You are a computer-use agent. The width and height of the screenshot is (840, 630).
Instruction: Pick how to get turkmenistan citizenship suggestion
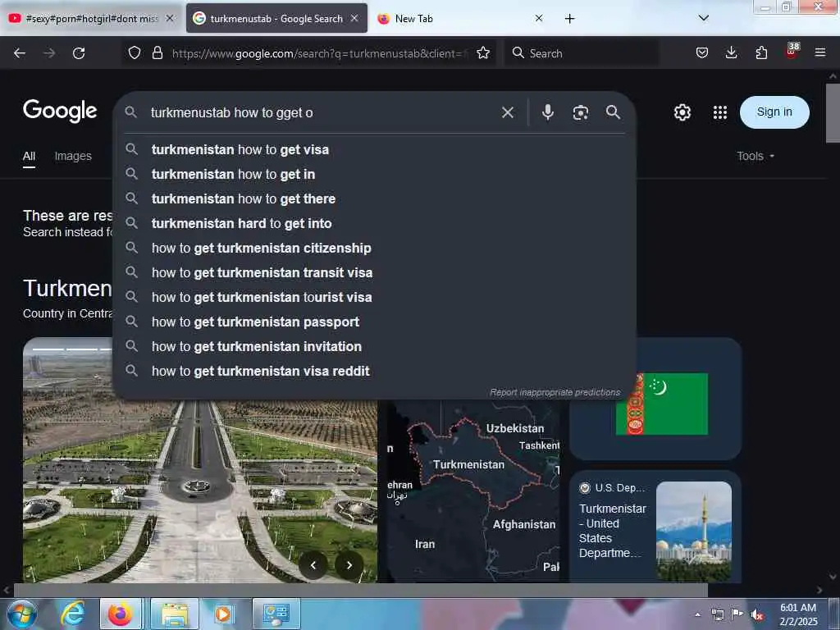[374, 248]
